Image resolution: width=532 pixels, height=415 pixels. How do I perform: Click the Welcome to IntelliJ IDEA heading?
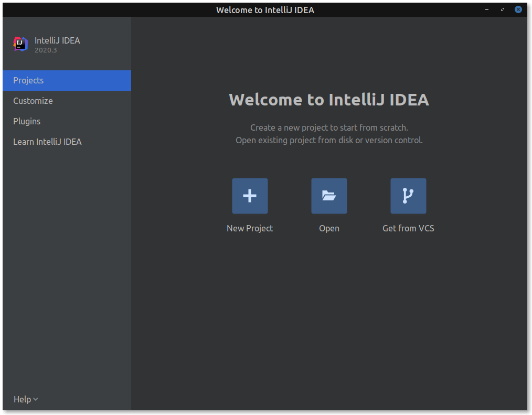click(329, 100)
